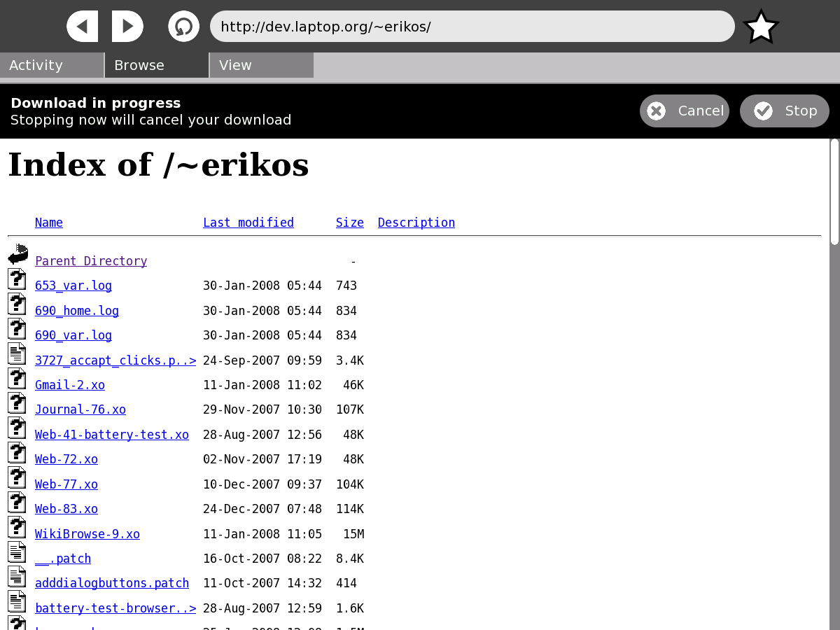This screenshot has width=840, height=630.
Task: Click the file icon beside WikiBrowse-9.xo
Action: [x=17, y=527]
